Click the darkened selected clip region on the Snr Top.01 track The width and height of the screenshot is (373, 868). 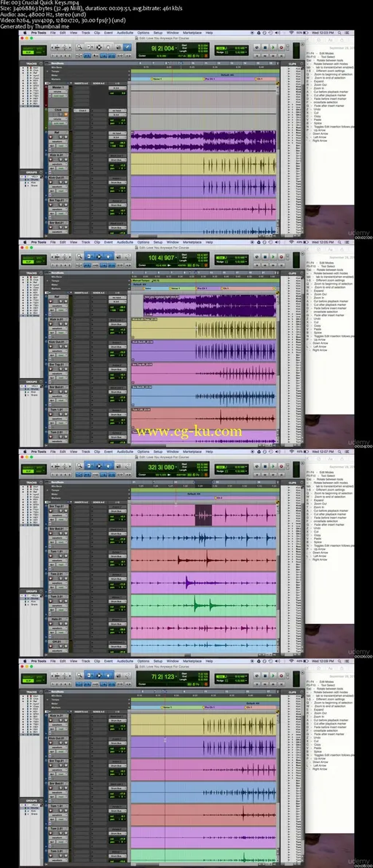pos(204,516)
